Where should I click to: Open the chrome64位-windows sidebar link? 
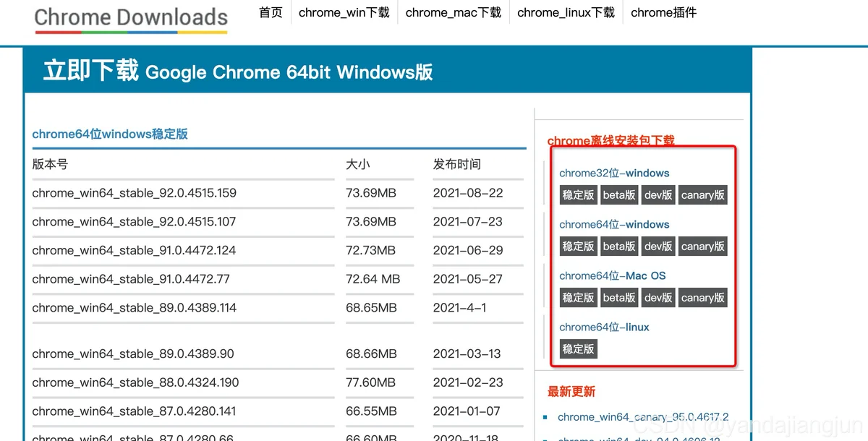[614, 224]
